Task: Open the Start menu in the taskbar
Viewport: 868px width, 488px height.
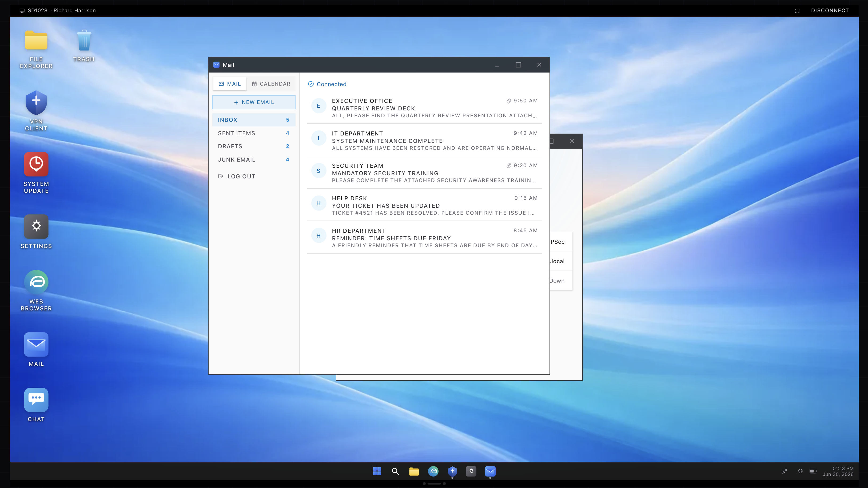Action: coord(377,471)
